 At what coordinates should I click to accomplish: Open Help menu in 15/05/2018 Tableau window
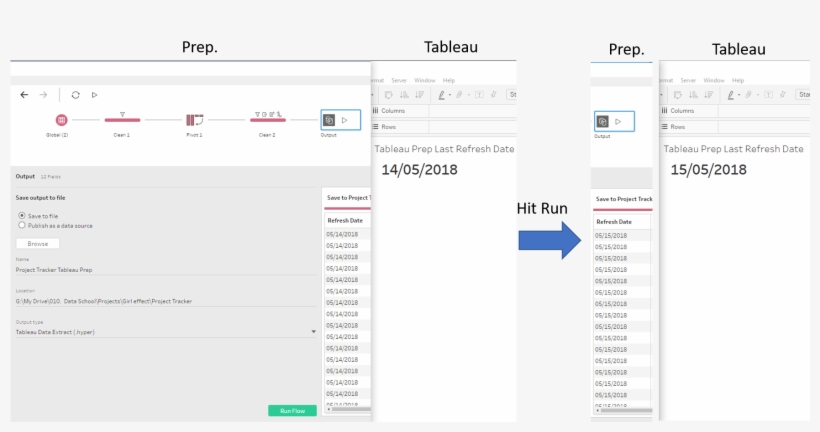coord(738,81)
